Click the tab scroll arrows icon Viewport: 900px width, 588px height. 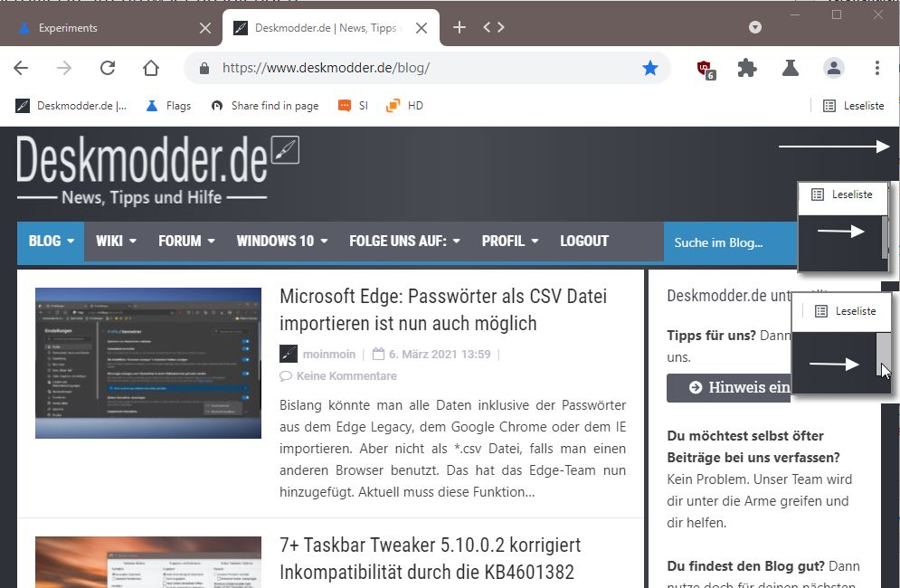click(494, 27)
